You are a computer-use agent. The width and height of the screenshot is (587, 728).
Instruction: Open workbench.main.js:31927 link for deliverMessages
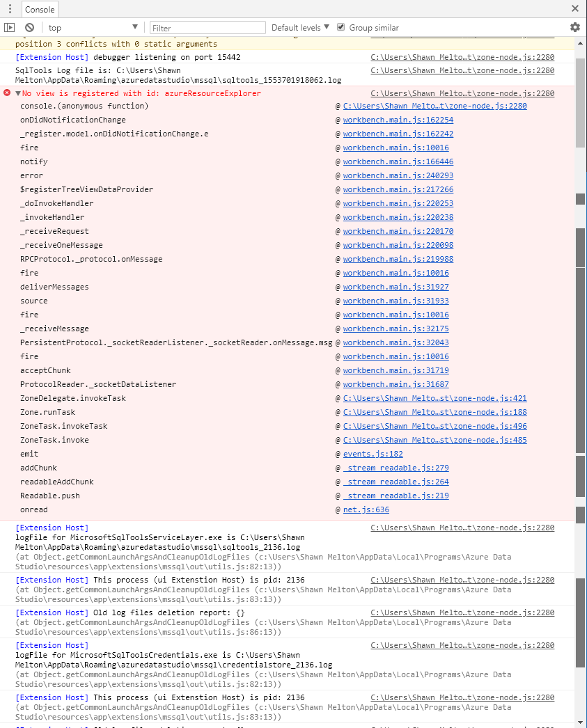[396, 287]
